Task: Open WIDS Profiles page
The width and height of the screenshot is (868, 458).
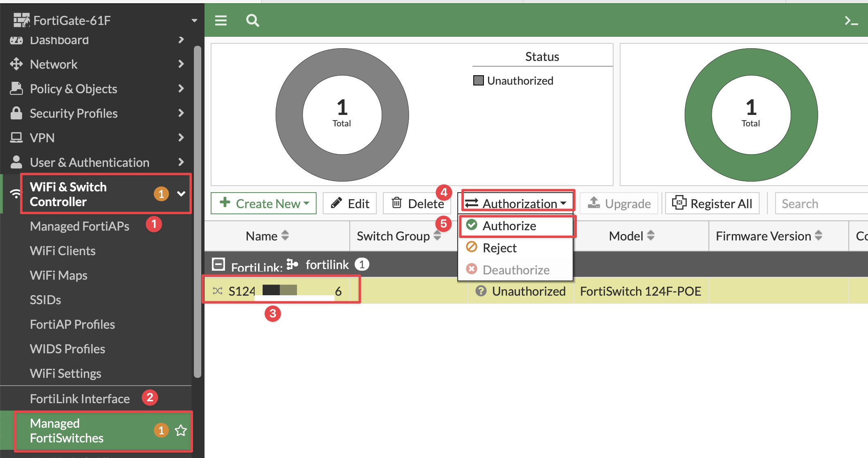Action: tap(67, 349)
